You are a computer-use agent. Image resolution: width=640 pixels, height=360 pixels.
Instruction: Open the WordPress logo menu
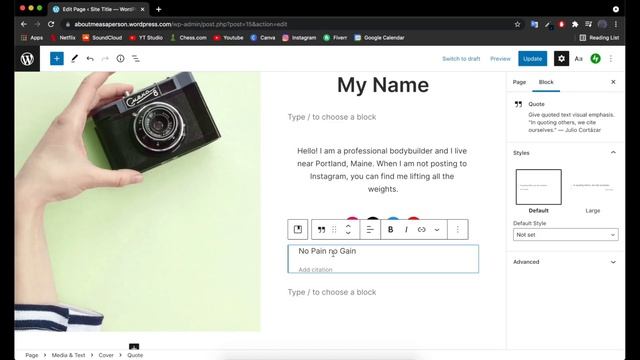tap(27, 59)
